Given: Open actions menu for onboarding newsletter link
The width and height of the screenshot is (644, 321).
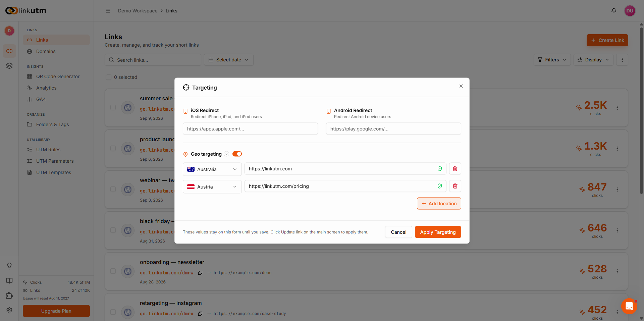Looking at the screenshot, I should (x=617, y=271).
